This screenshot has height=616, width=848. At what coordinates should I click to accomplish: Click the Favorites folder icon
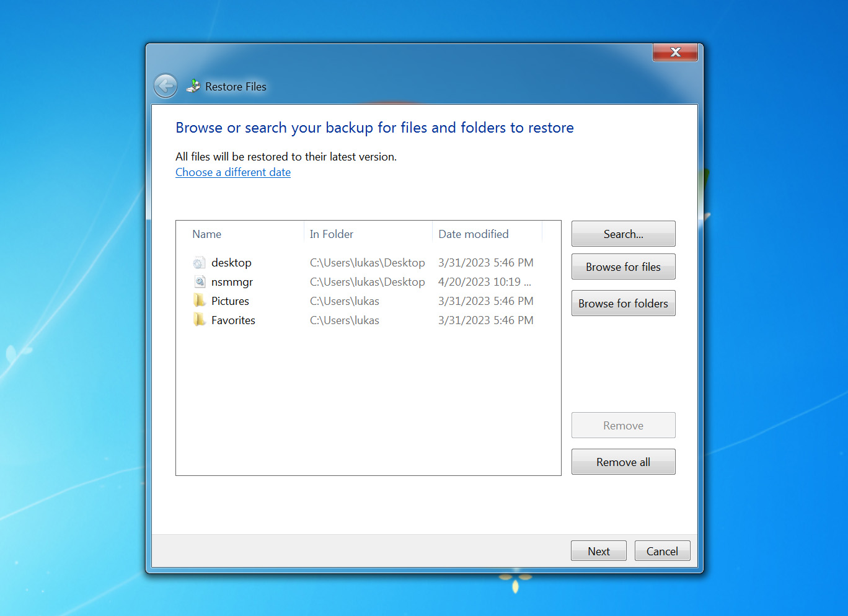tap(199, 320)
